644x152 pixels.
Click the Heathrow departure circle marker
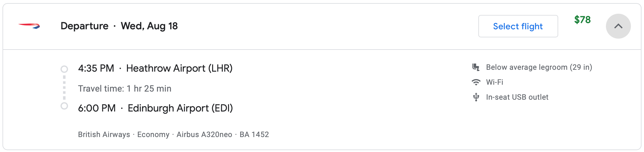tap(64, 69)
